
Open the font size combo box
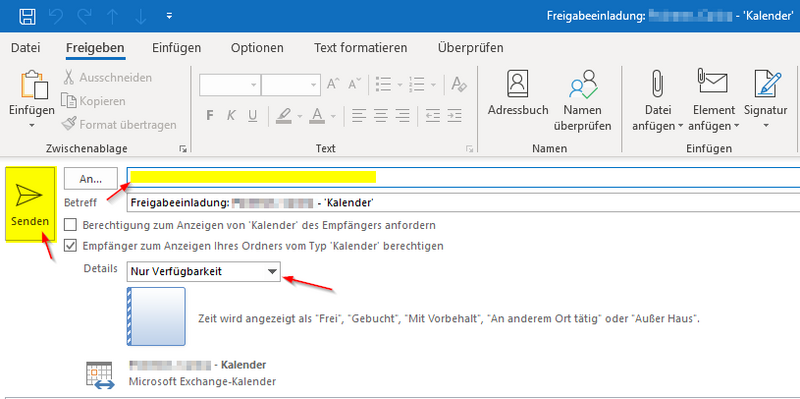(x=290, y=85)
